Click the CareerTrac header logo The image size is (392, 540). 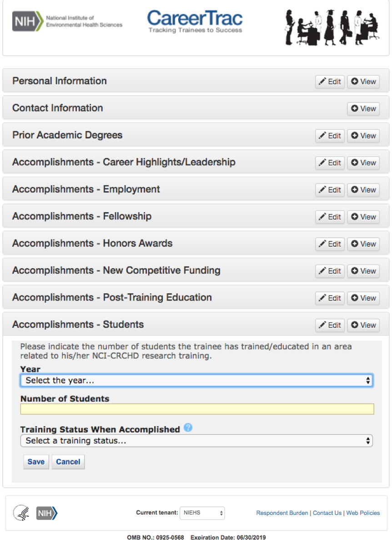pyautogui.click(x=195, y=21)
